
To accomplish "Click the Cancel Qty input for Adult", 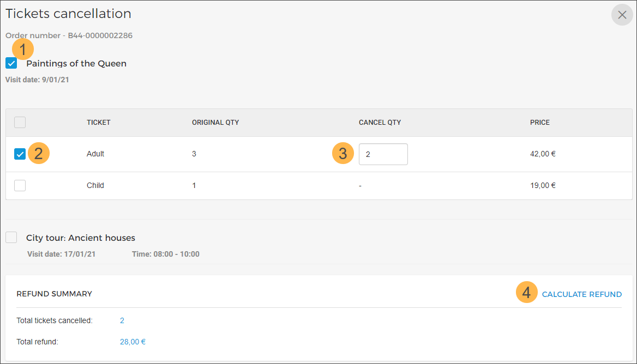I will coord(383,154).
